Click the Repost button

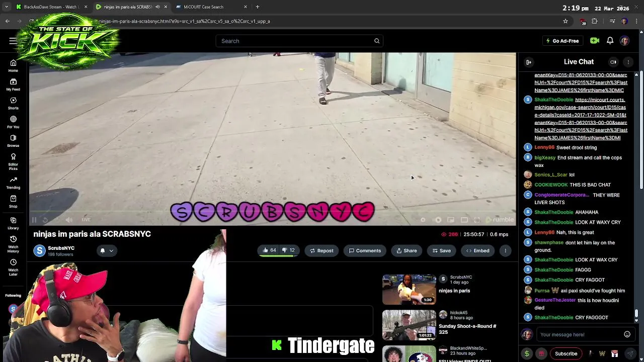click(321, 250)
